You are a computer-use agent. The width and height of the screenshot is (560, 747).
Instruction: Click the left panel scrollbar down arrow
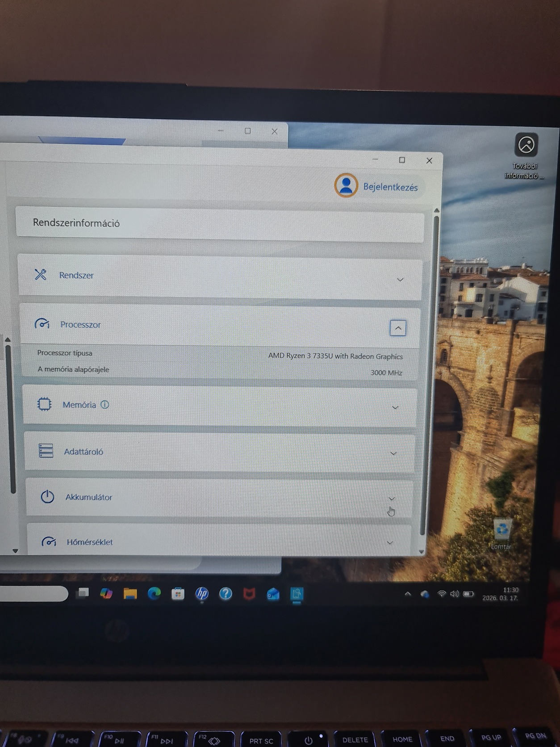click(15, 551)
